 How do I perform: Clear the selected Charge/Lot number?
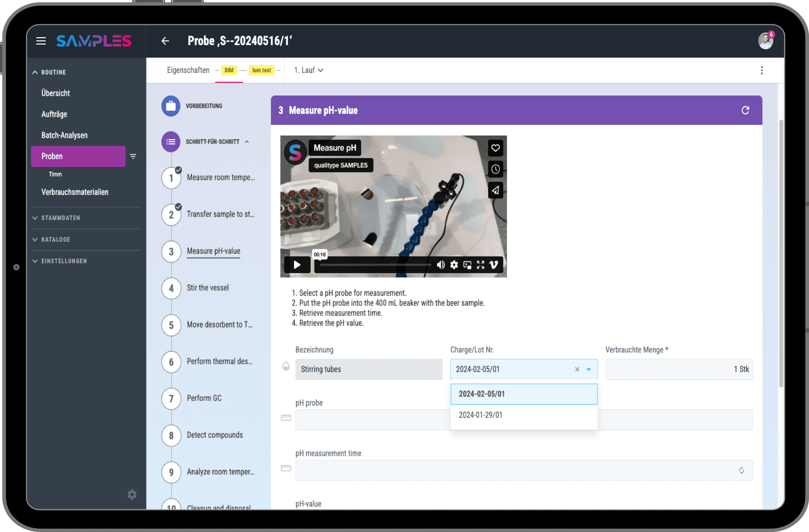point(577,369)
